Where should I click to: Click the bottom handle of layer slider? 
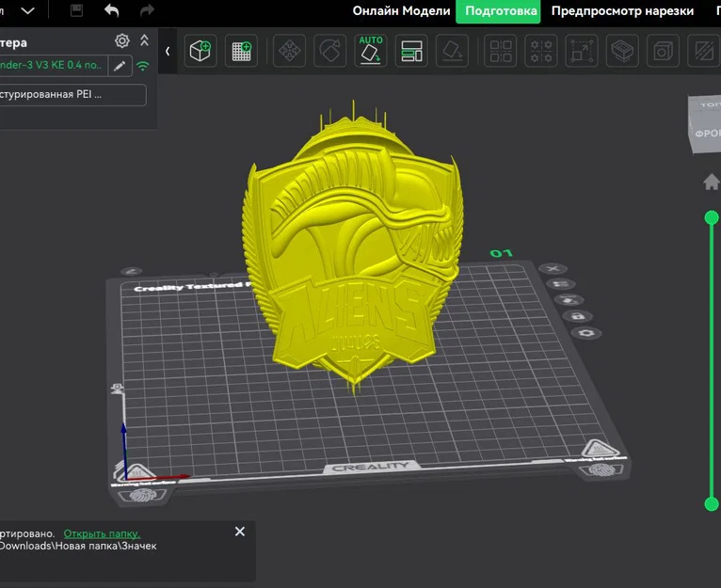(712, 504)
